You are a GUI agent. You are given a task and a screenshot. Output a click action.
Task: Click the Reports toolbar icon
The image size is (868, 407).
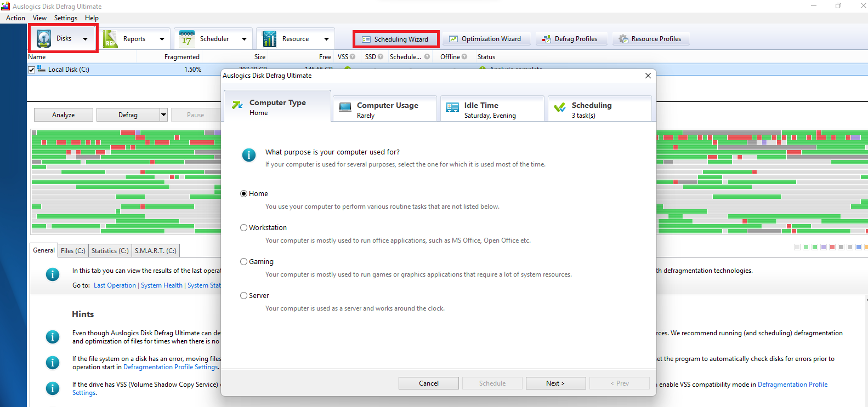(111, 39)
